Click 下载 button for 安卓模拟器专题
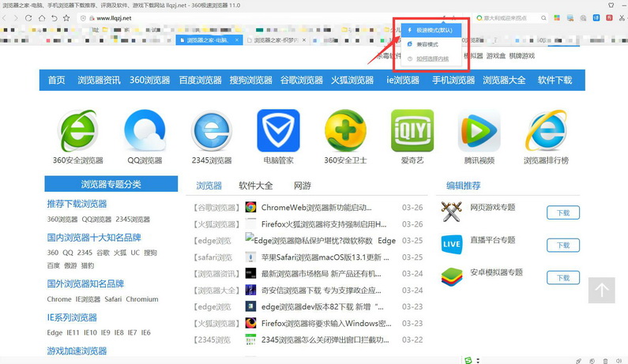This screenshot has width=628, height=364. [x=562, y=278]
